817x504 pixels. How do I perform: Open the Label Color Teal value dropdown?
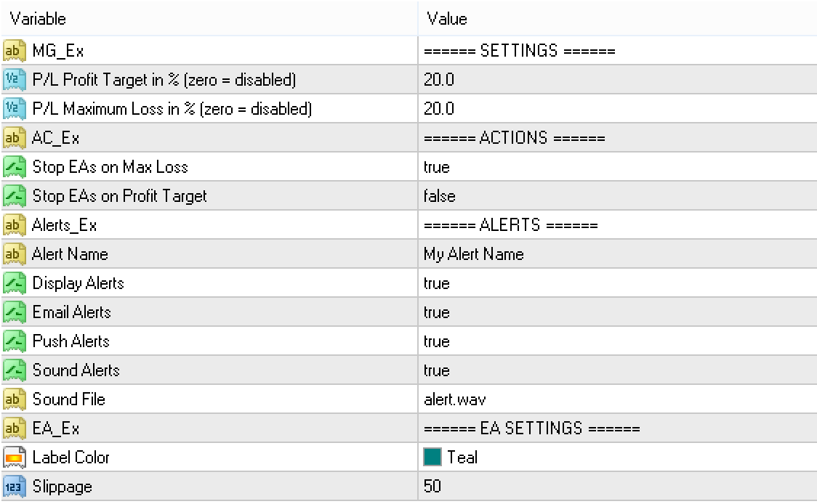[617, 458]
